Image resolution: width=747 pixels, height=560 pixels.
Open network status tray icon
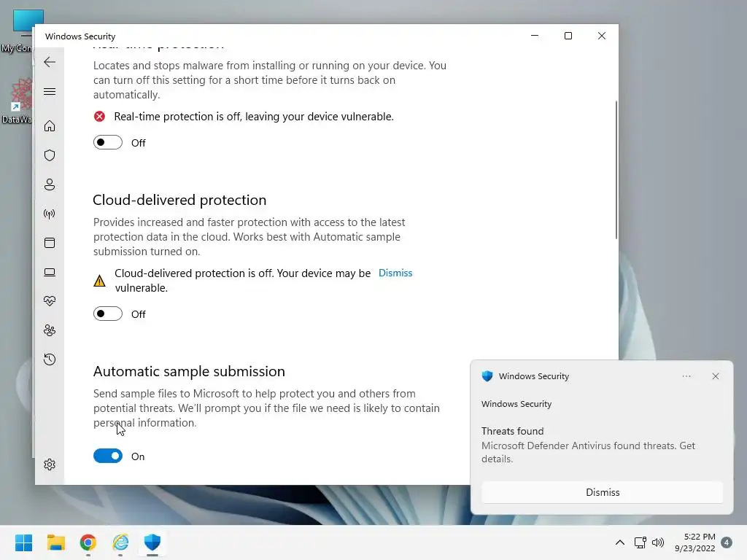(x=640, y=542)
